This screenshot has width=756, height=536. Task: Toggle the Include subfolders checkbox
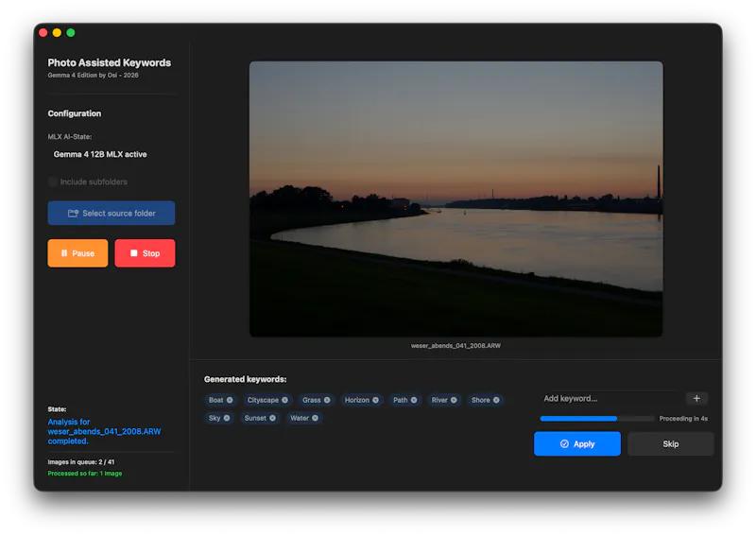coord(53,182)
